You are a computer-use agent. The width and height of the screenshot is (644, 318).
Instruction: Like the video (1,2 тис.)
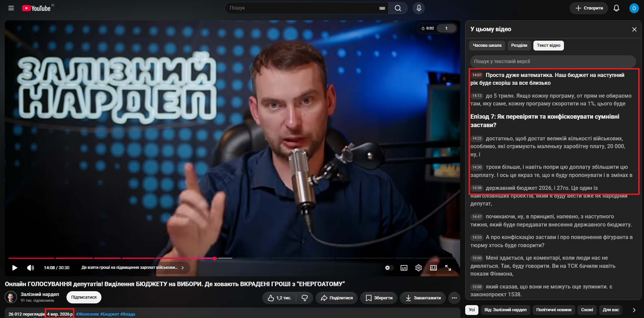tap(279, 298)
